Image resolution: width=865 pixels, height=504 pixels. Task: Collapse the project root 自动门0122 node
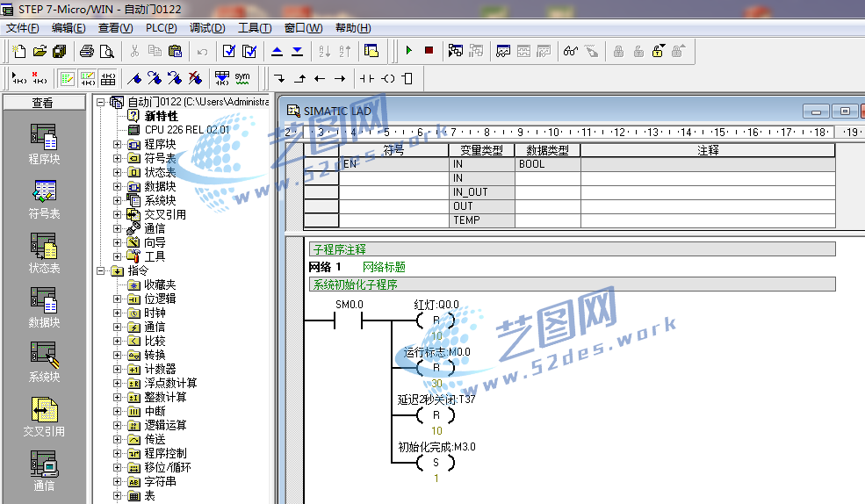point(100,102)
